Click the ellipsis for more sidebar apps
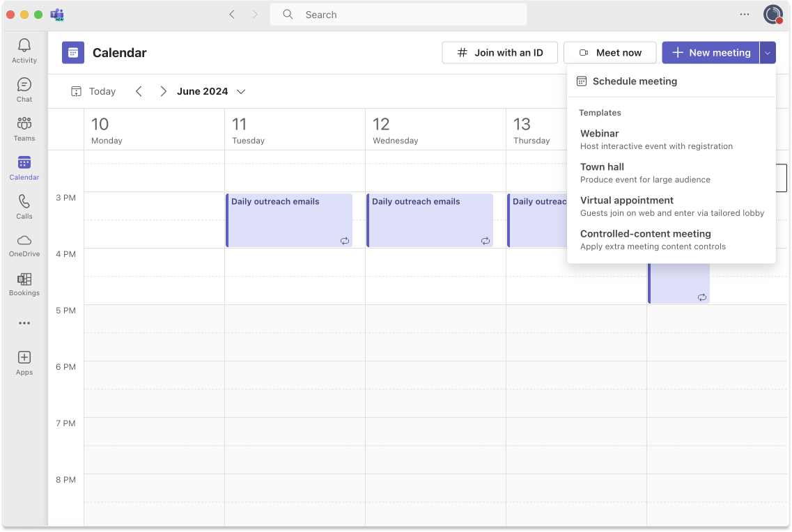792x532 pixels. click(24, 322)
